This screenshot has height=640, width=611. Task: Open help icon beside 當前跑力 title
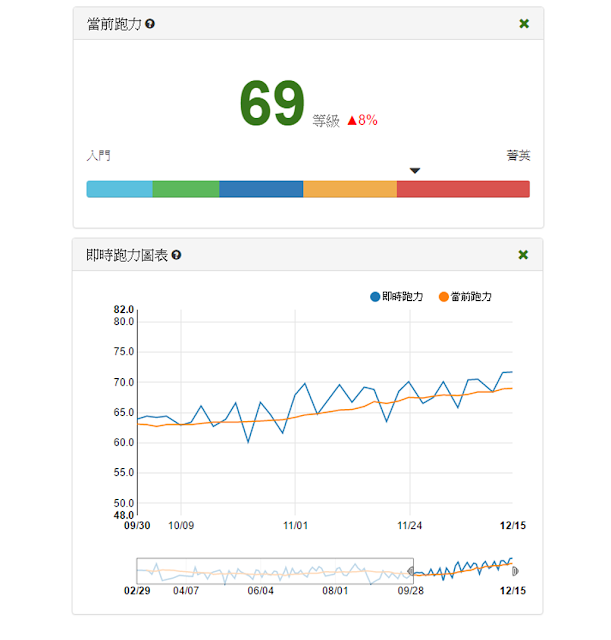pyautogui.click(x=150, y=24)
